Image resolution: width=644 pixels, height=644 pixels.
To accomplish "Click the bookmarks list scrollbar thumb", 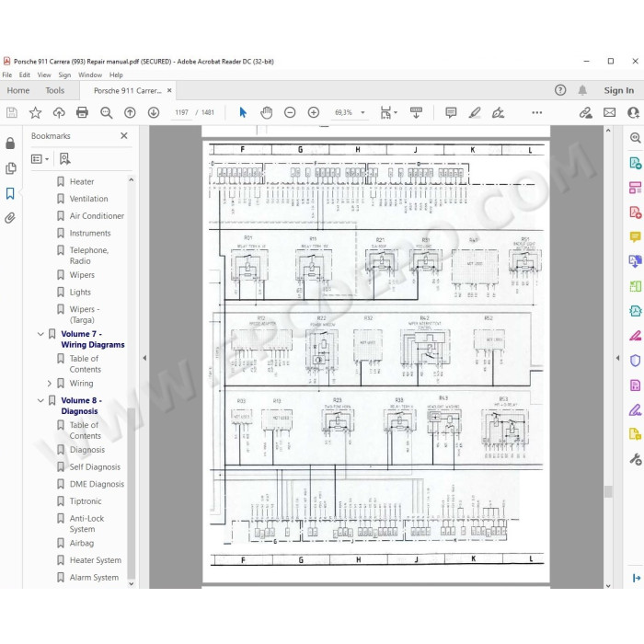I will (132, 493).
